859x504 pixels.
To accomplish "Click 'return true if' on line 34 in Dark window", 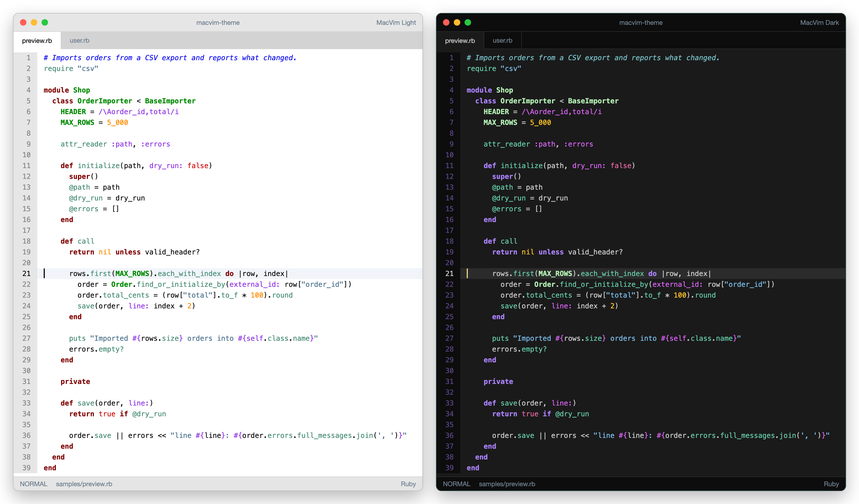I will 521,414.
